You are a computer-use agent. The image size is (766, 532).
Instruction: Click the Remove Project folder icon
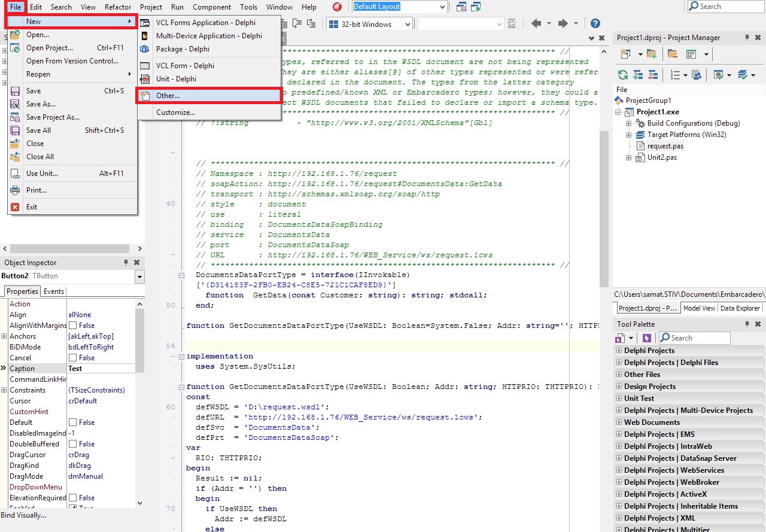[x=672, y=54]
